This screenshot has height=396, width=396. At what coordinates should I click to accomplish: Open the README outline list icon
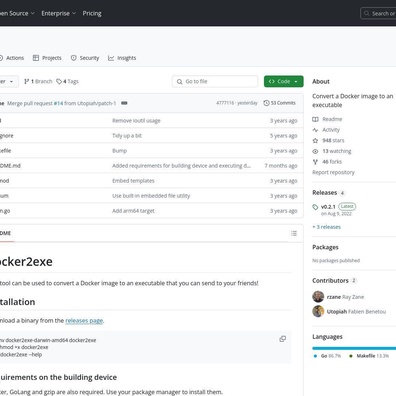click(294, 233)
